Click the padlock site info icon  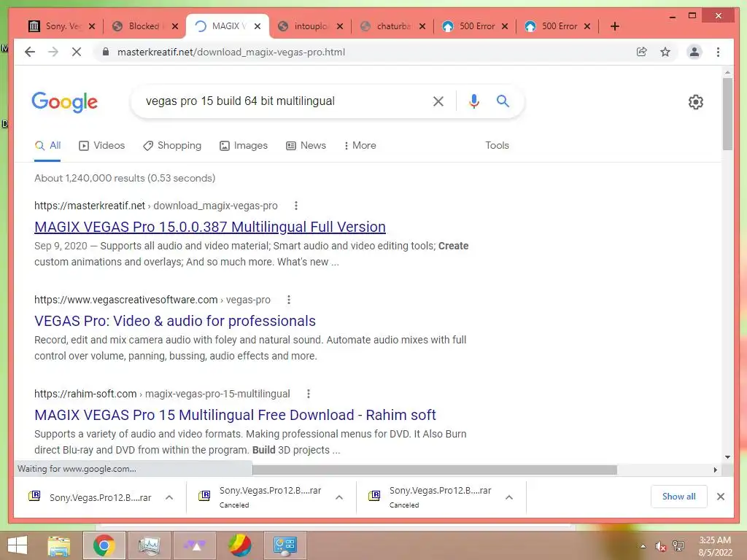(x=105, y=52)
